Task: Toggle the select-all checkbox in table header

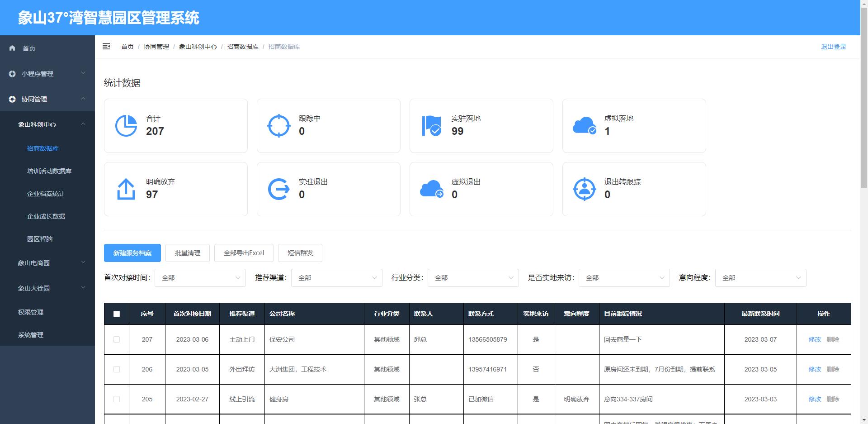Action: [117, 314]
